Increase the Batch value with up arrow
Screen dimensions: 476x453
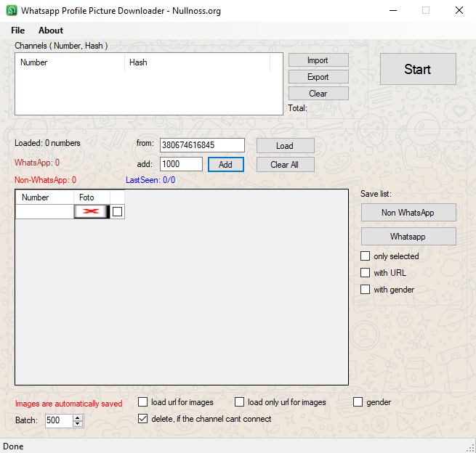tap(78, 417)
